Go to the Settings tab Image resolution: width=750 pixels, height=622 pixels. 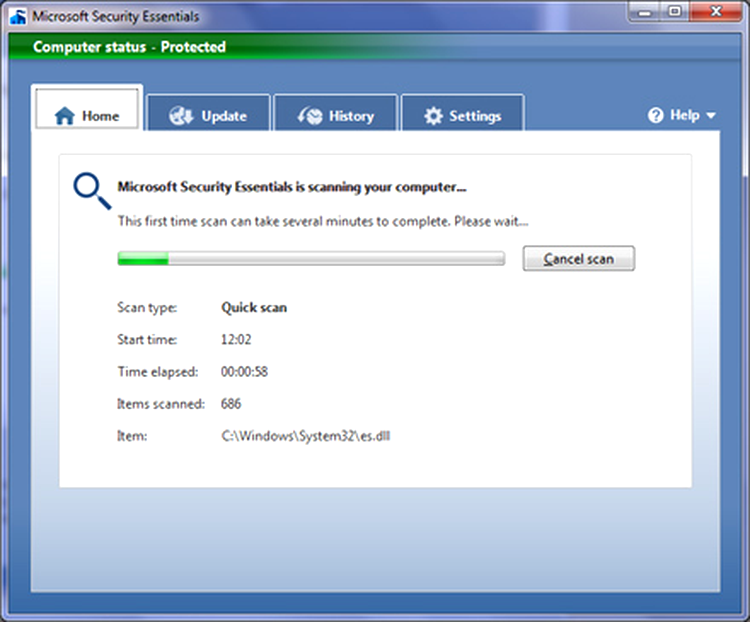tap(463, 113)
